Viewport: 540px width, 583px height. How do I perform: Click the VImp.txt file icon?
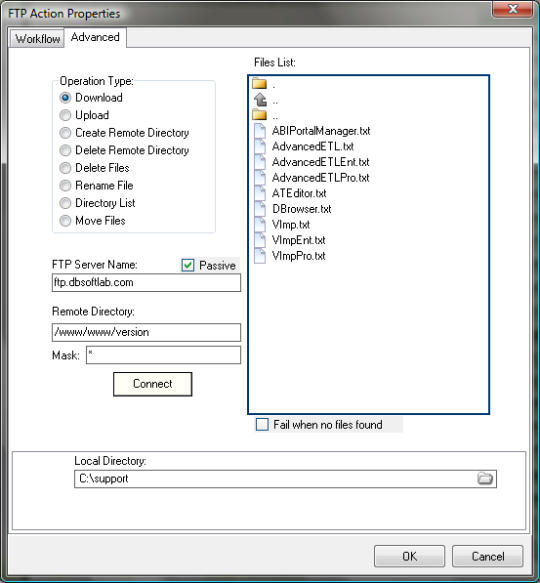tap(260, 225)
